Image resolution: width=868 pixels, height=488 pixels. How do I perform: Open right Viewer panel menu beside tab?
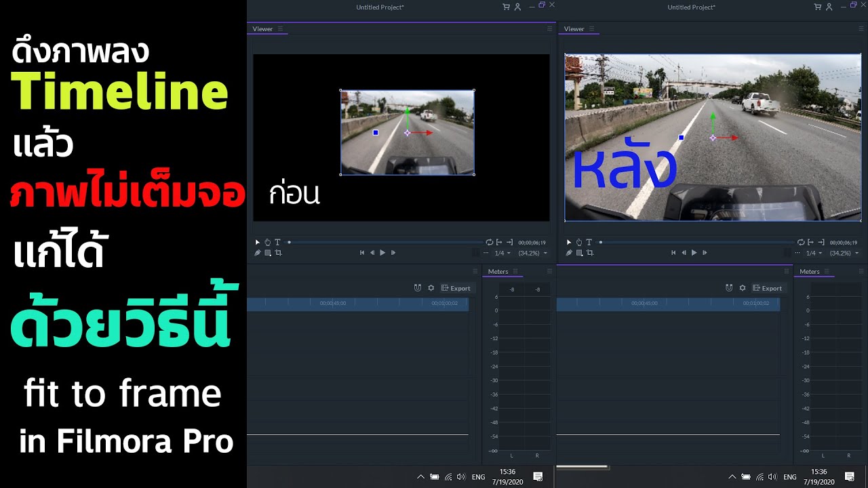tap(591, 28)
